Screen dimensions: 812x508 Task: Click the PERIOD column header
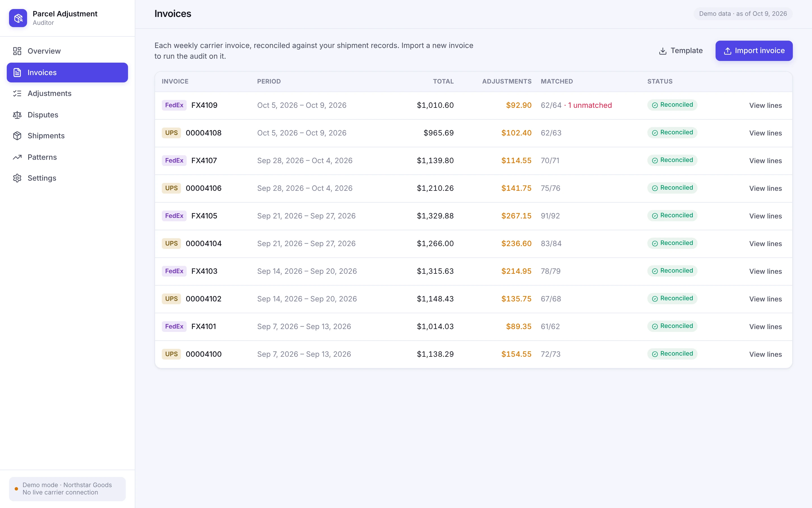269,81
